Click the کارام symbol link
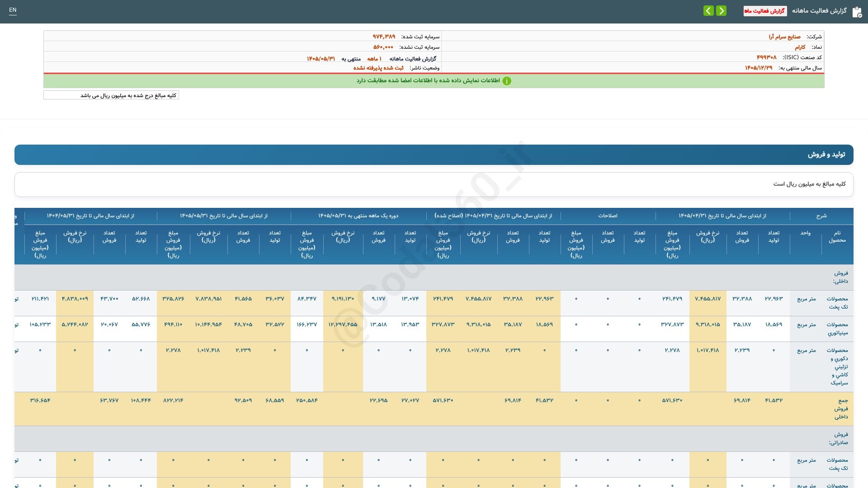Image resolution: width=868 pixels, height=488 pixels. point(800,47)
